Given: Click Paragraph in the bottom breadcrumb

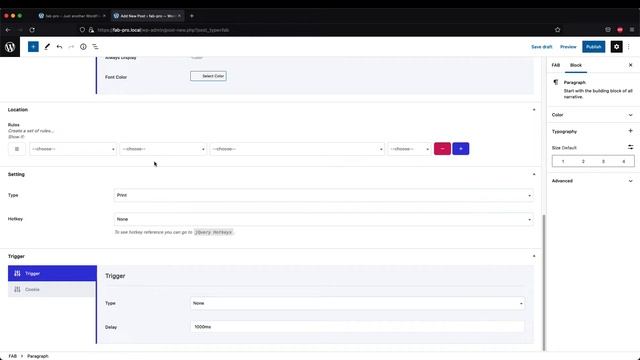Looking at the screenshot, I should coord(38,356).
